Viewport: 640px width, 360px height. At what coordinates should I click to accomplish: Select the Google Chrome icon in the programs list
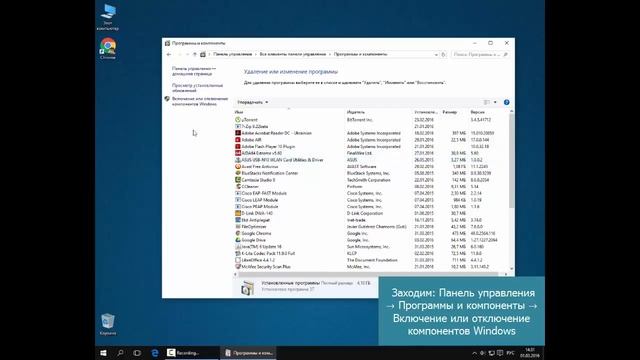pos(238,233)
